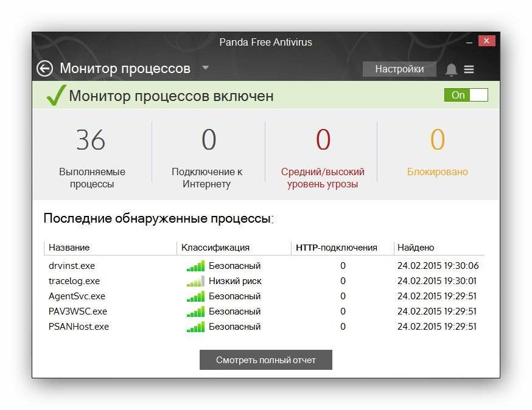The height and width of the screenshot is (410, 532).
Task: Toggle the process monitor On switch
Action: pos(466,95)
